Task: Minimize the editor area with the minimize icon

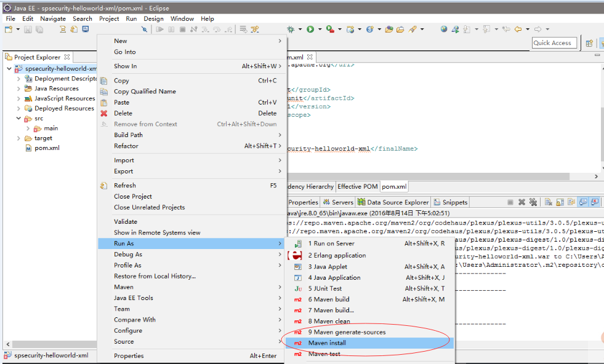Action: (x=597, y=55)
